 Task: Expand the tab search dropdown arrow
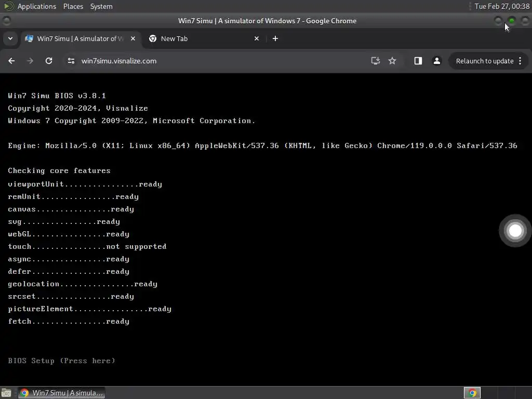click(10, 38)
